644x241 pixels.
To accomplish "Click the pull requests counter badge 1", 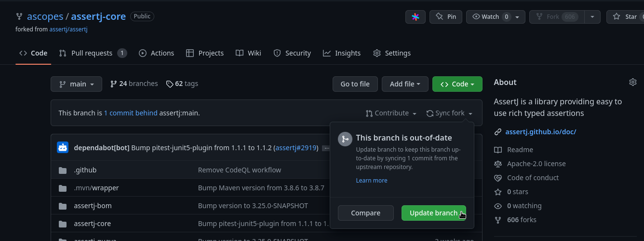I will click(122, 53).
